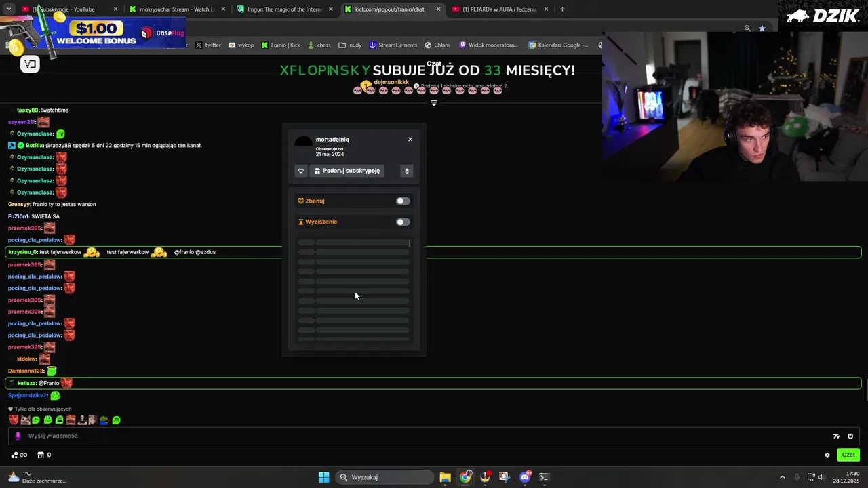Click the Wyciszenie hourglass icon
868x488 pixels.
tap(300, 222)
